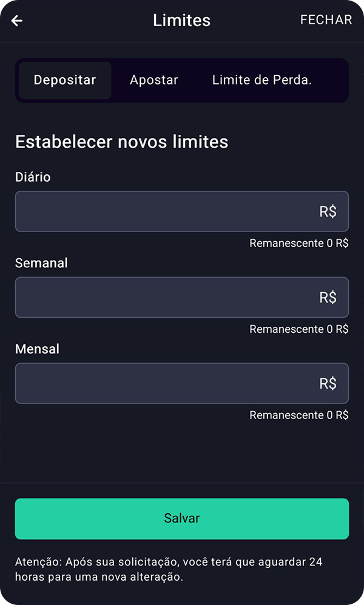
Task: Focus the Diário limit input field
Action: click(164, 211)
